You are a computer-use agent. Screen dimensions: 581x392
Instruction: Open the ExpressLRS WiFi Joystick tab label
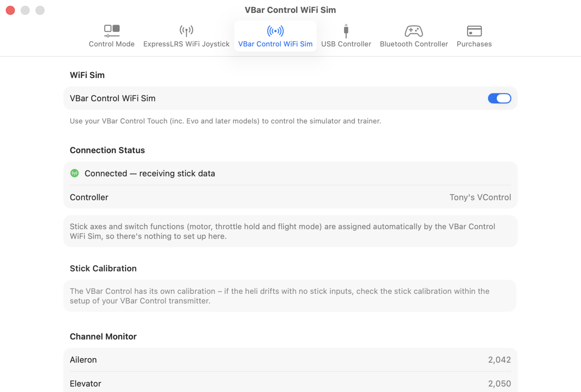pos(186,44)
